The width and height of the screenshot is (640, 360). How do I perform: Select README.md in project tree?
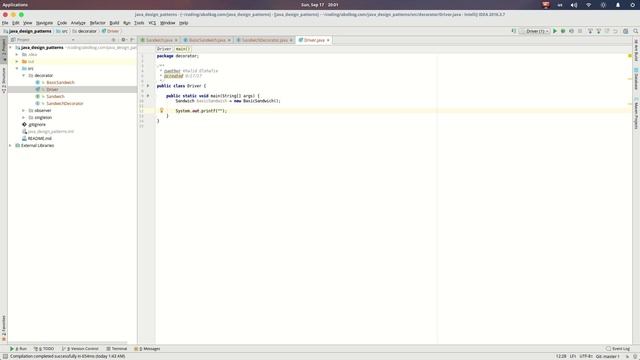[40, 138]
